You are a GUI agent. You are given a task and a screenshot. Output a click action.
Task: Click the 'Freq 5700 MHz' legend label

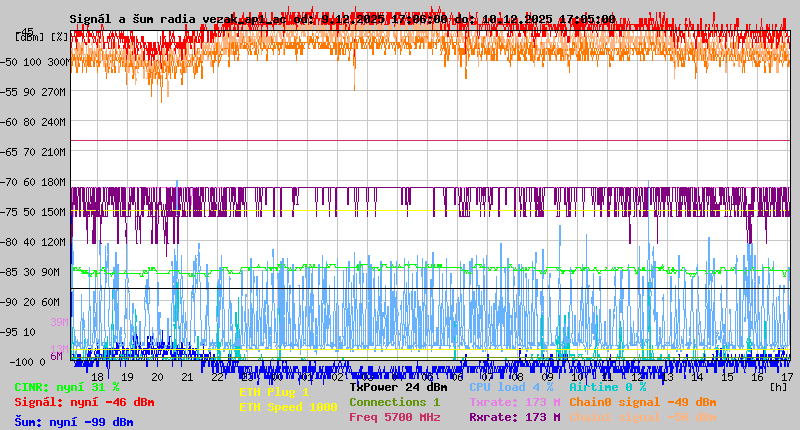tap(394, 417)
